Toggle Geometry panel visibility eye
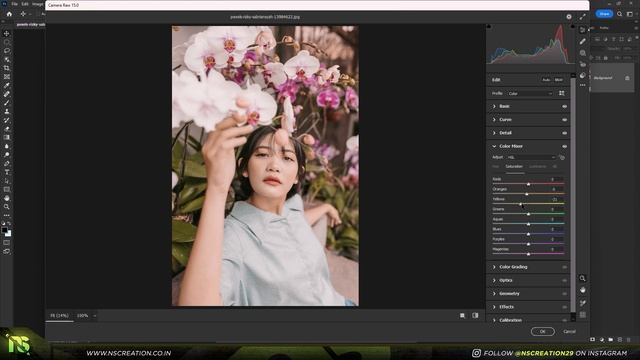Image resolution: width=640 pixels, height=360 pixels. tap(564, 294)
